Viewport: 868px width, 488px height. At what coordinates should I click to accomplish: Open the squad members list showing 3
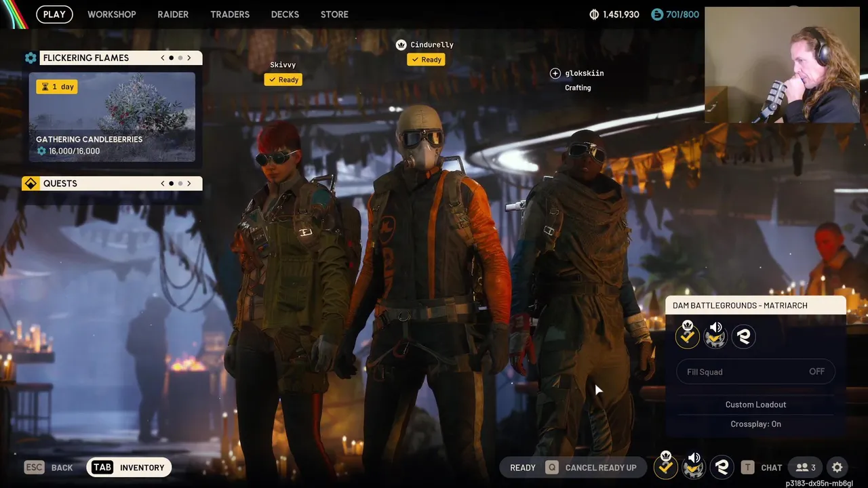pos(806,468)
